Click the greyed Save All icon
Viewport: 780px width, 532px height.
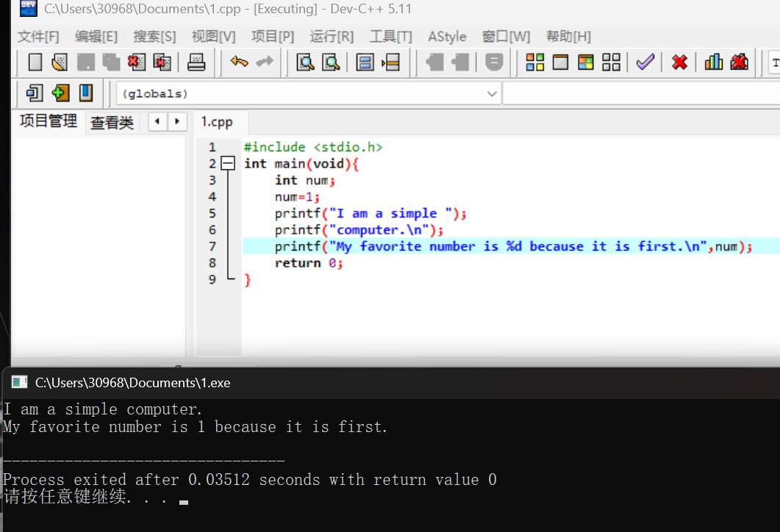tap(111, 62)
